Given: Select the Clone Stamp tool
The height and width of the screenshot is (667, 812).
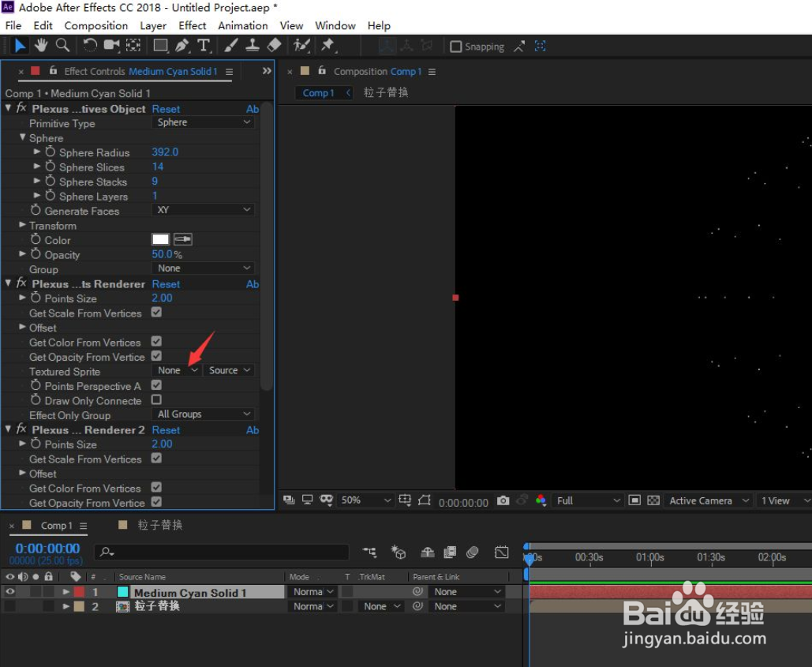Looking at the screenshot, I should 253,46.
